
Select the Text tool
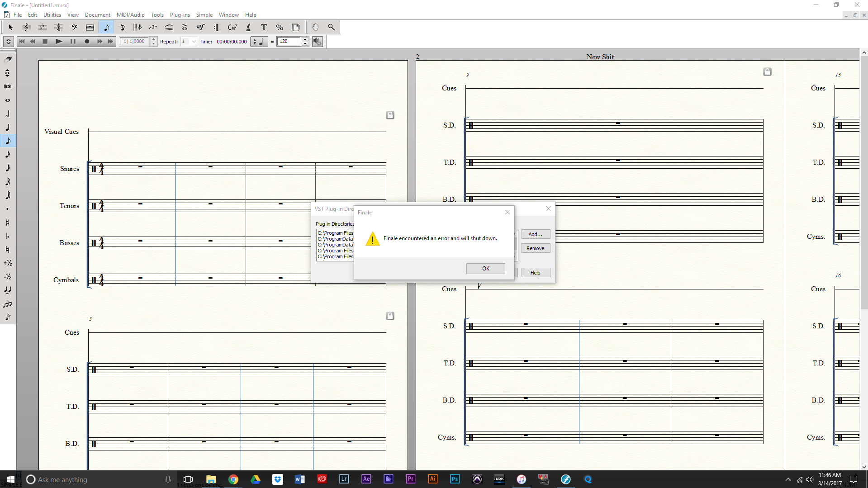point(264,28)
